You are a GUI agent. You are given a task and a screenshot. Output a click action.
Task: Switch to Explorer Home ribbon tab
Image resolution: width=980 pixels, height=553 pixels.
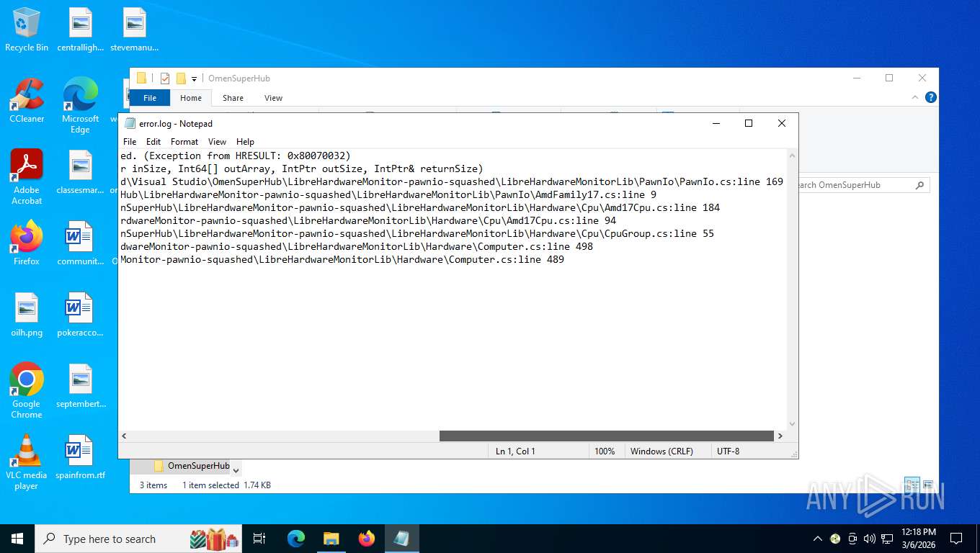tap(191, 98)
